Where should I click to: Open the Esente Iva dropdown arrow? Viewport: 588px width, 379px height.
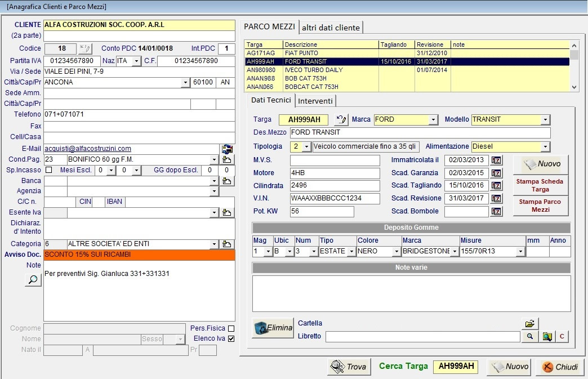click(x=214, y=212)
